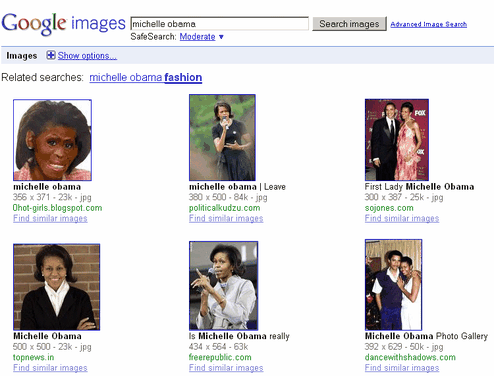Click the topnews.in source text
494x376 pixels.
pyautogui.click(x=33, y=357)
